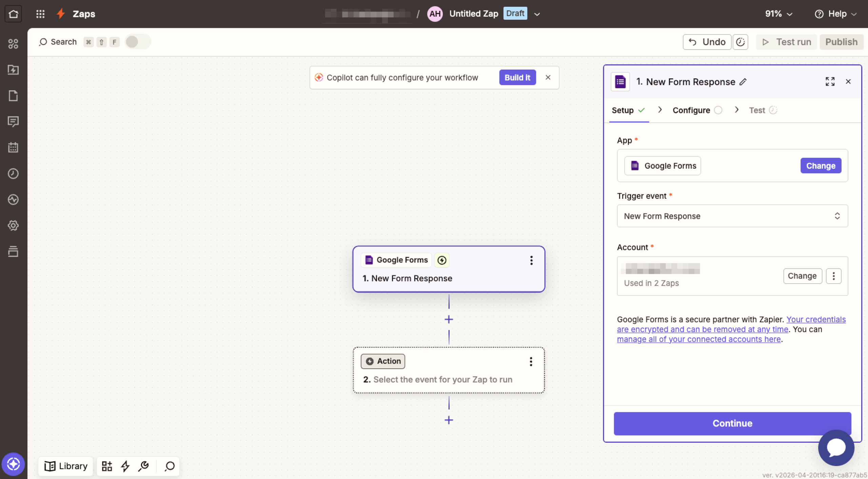The height and width of the screenshot is (479, 868).
Task: Open the search magnifier in bottom toolbar
Action: (169, 466)
